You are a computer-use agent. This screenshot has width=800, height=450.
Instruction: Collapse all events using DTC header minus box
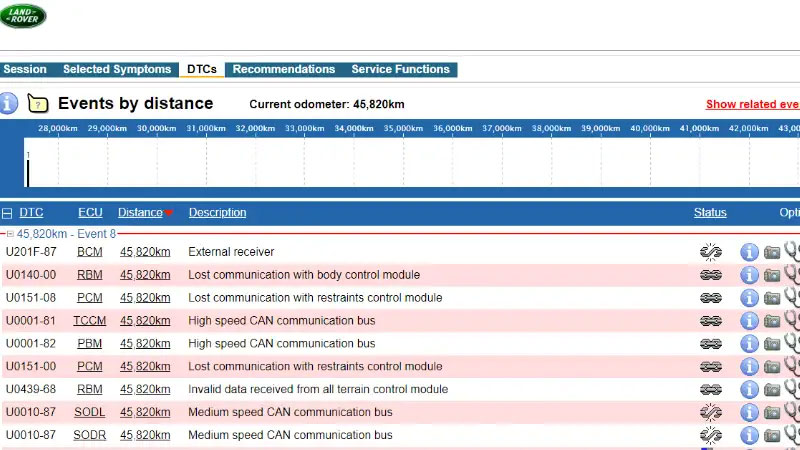[7, 213]
